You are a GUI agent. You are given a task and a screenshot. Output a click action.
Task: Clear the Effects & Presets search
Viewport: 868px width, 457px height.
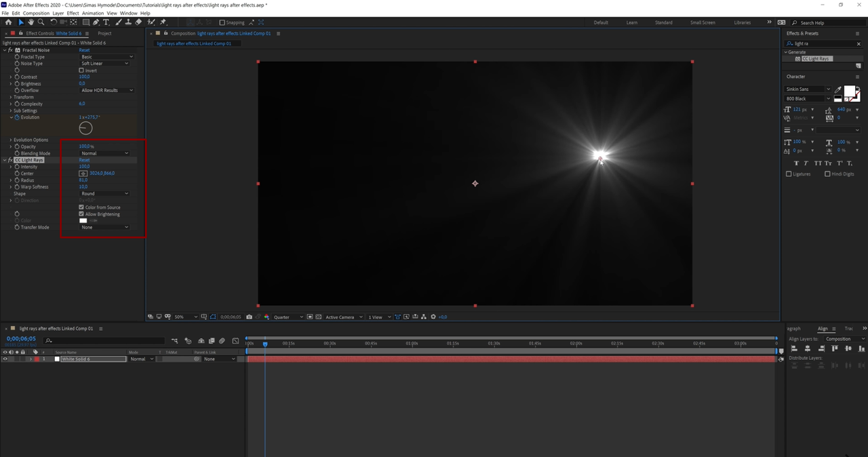858,43
